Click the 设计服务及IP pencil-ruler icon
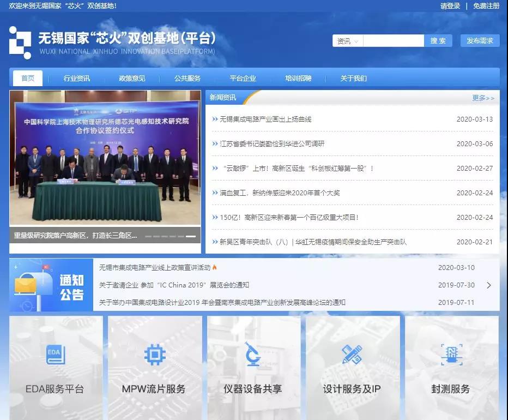 pos(352,355)
